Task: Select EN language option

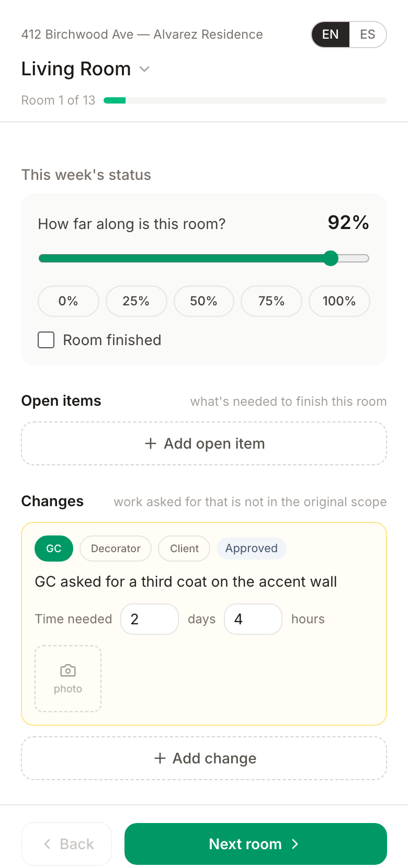Action: pyautogui.click(x=331, y=35)
